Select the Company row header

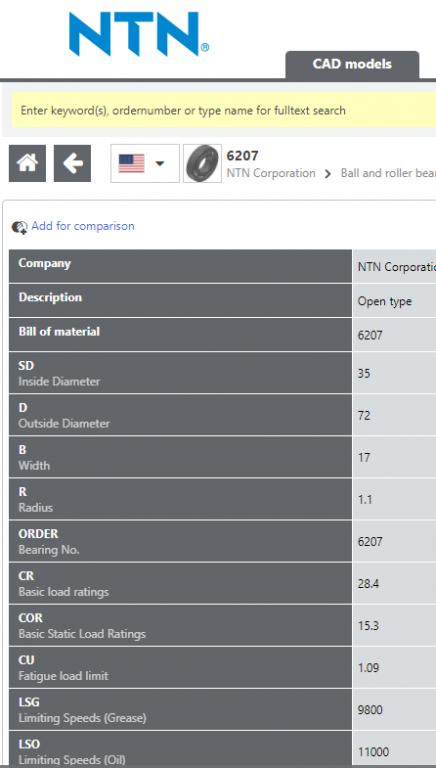[180, 266]
